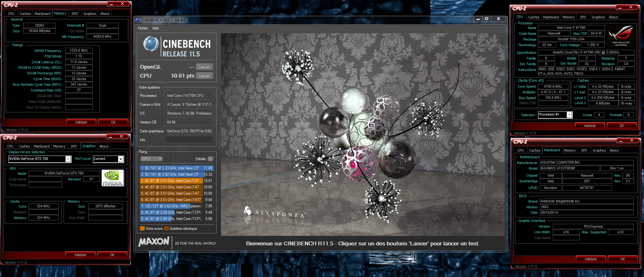Close the CPU-Z Memory window
This screenshot has height=277, width=644.
click(122, 3)
